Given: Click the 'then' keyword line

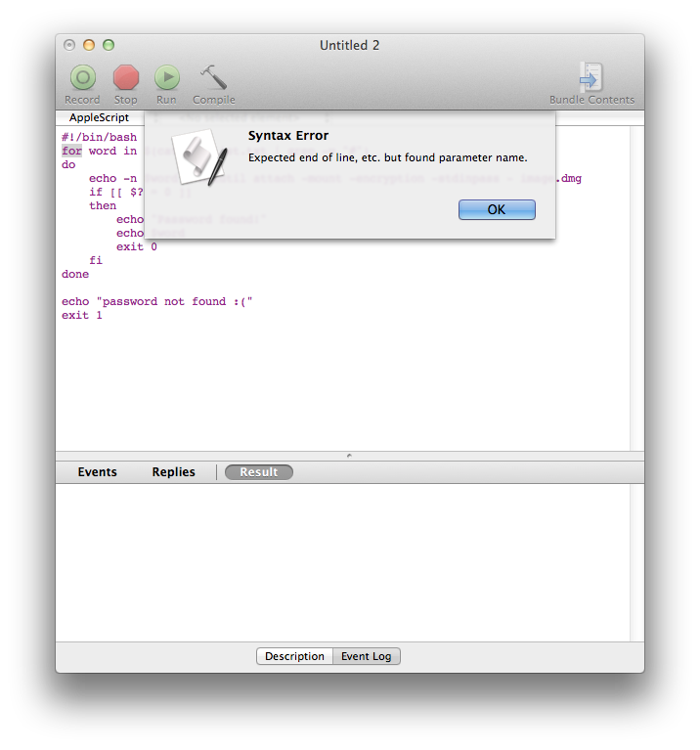Looking at the screenshot, I should coord(103,206).
